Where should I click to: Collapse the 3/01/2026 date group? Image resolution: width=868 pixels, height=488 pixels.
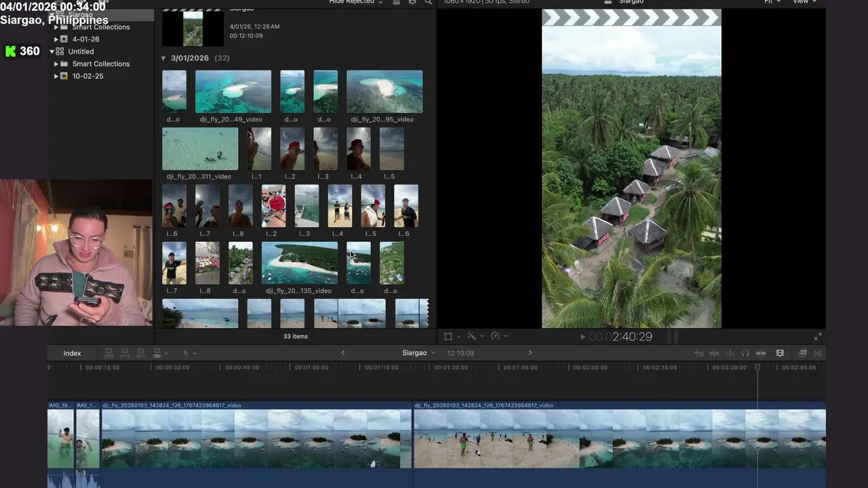point(163,58)
